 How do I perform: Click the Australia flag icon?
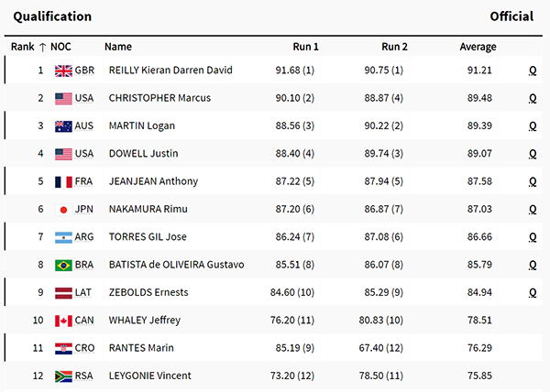(63, 126)
